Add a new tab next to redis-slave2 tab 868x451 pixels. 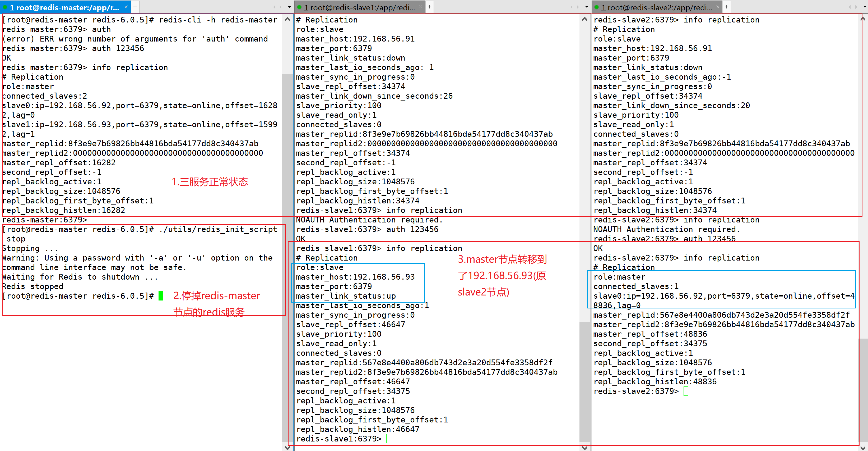[726, 7]
